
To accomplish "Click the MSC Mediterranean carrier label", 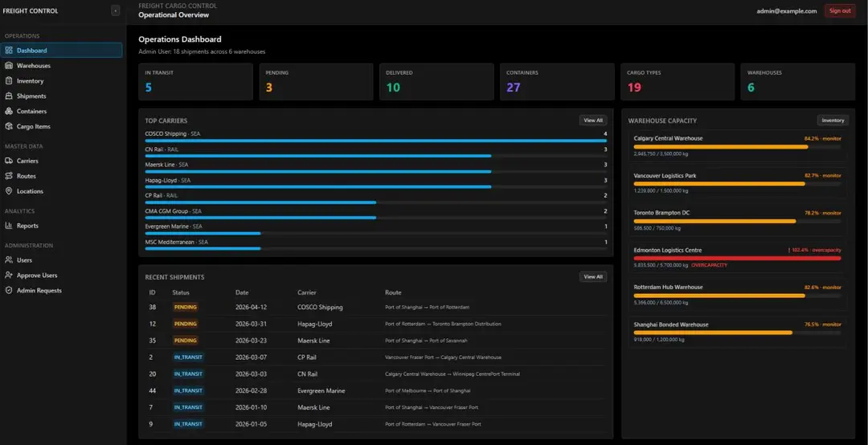I will tap(176, 242).
